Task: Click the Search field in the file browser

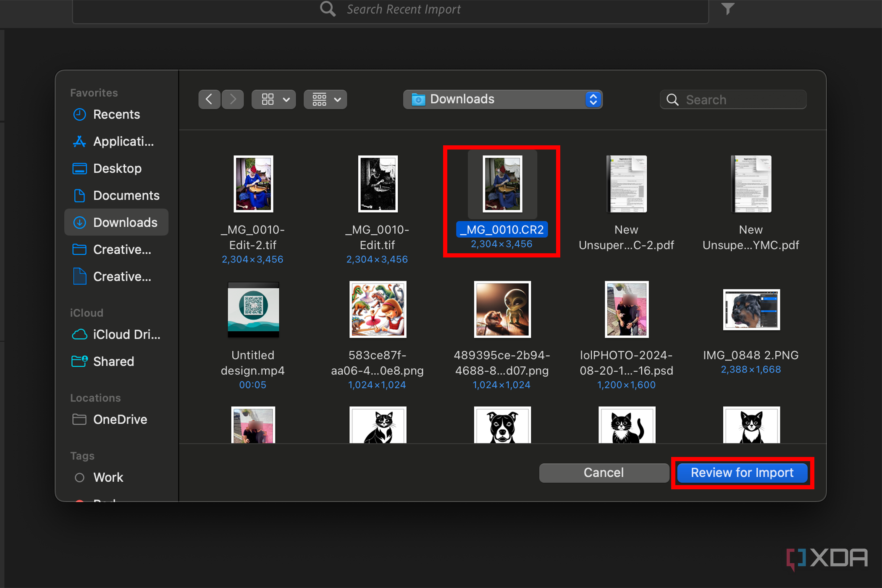Action: pyautogui.click(x=733, y=100)
